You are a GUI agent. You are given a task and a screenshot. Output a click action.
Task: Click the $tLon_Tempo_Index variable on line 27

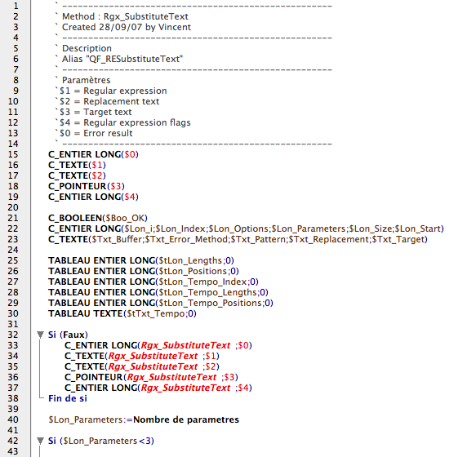[x=202, y=282]
